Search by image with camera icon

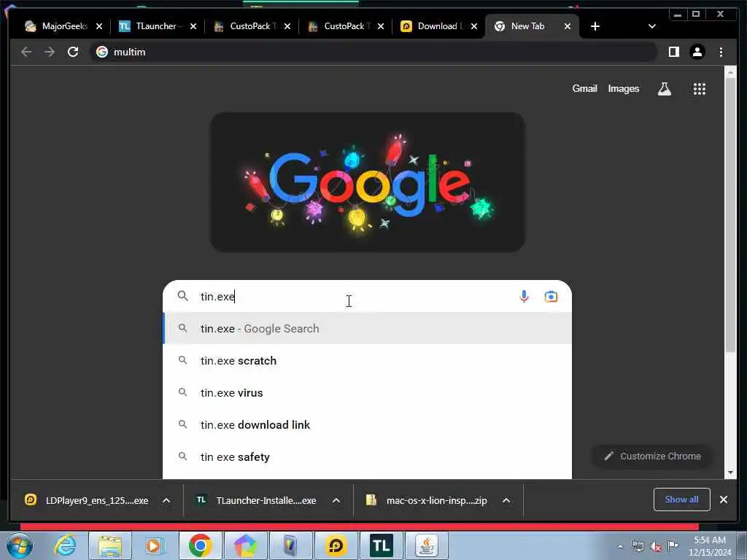click(551, 296)
